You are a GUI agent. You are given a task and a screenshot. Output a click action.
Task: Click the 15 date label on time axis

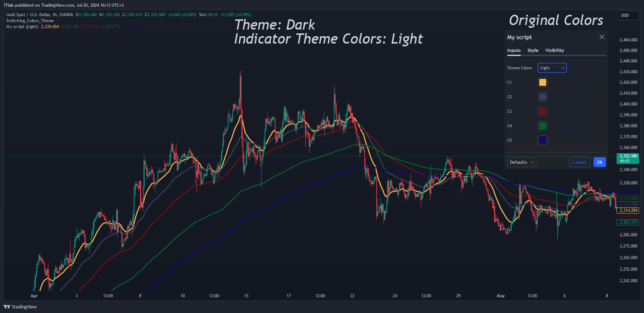point(246,296)
